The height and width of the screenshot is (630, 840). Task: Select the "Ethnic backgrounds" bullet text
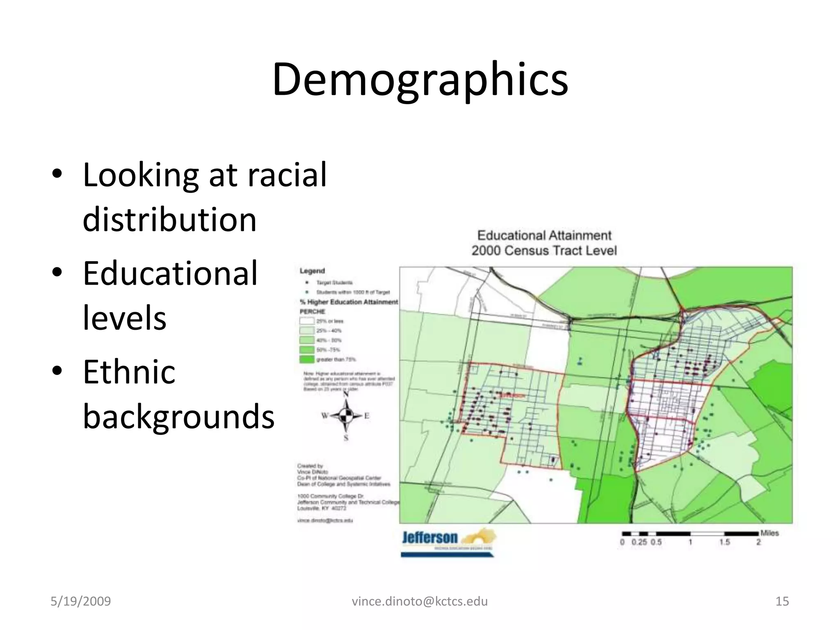[x=178, y=394]
